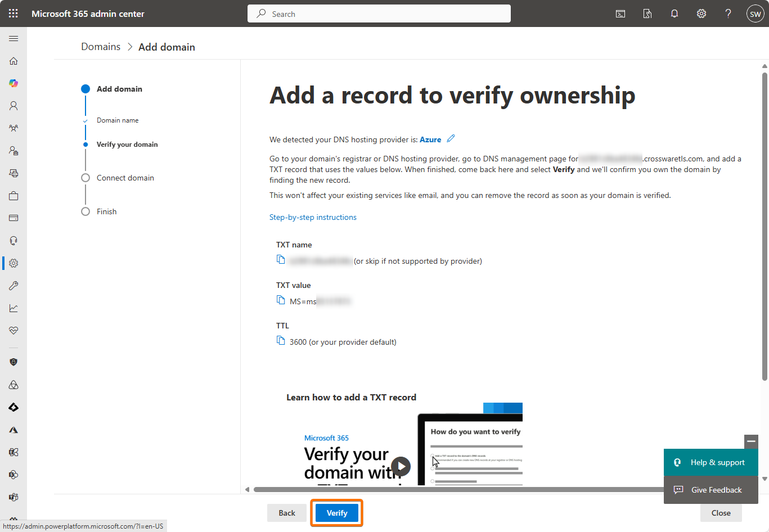
Task: Select the Connect domain step
Action: (x=125, y=178)
